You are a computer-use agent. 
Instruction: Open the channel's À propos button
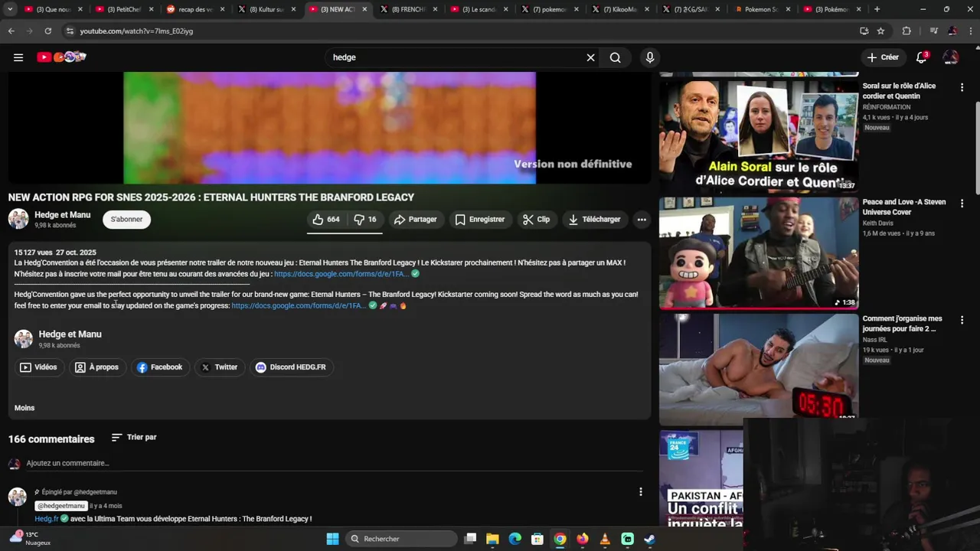click(96, 367)
